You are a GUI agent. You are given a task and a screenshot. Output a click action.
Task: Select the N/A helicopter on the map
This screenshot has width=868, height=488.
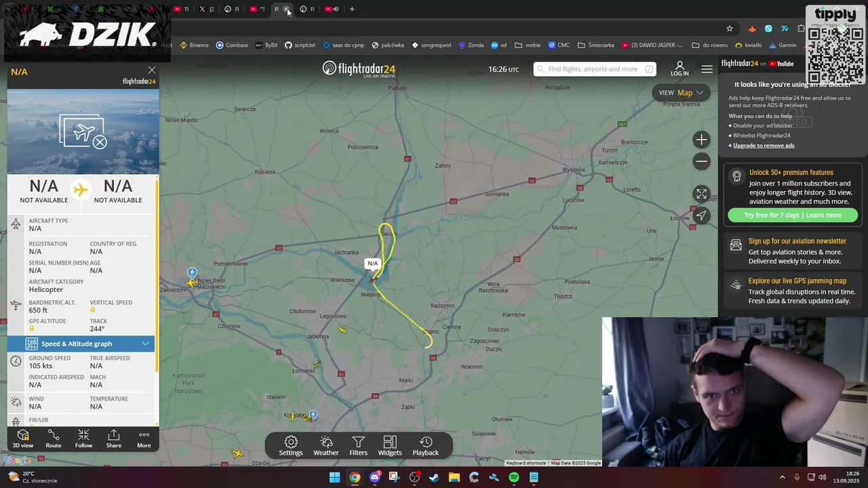pos(372,279)
